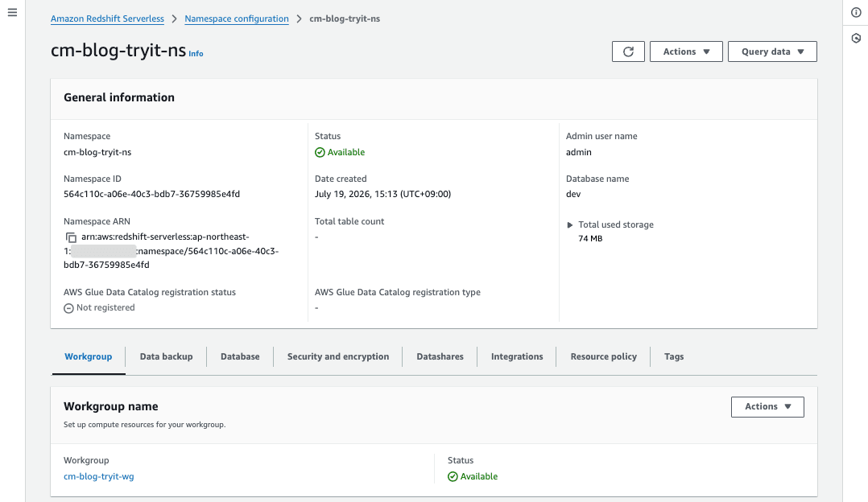The image size is (868, 502).
Task: Click the 74 MB storage value
Action: 591,239
